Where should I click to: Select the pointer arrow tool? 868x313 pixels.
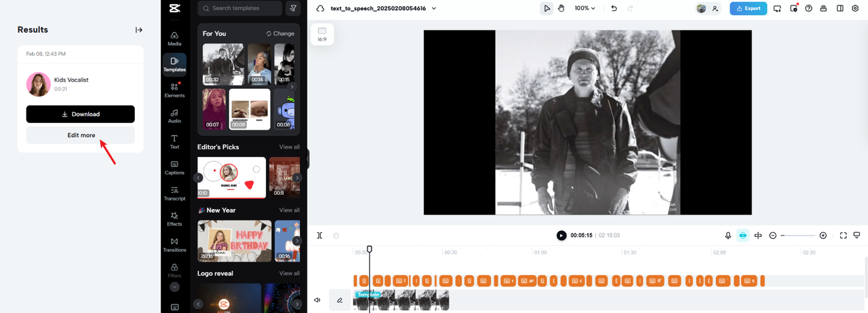[x=547, y=8]
